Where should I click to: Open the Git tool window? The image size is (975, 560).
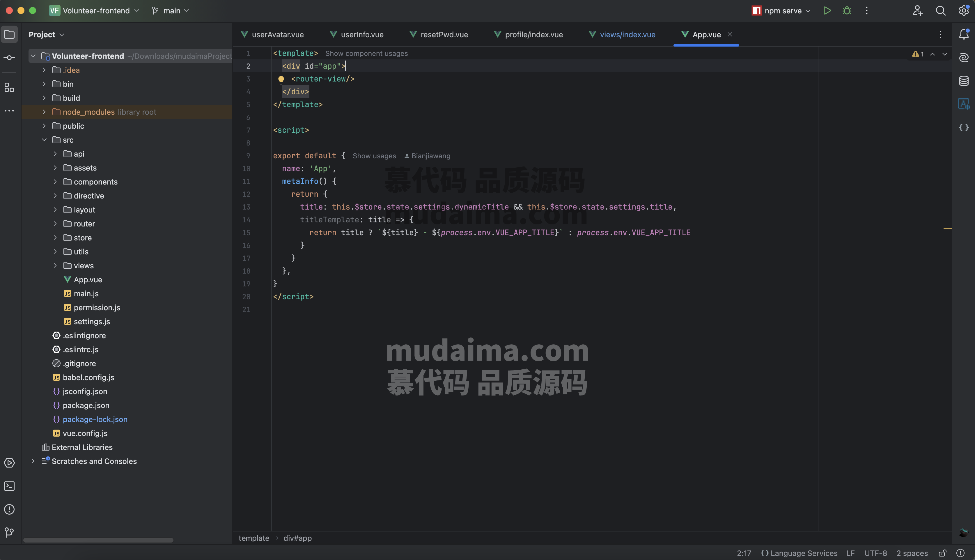coord(9,532)
